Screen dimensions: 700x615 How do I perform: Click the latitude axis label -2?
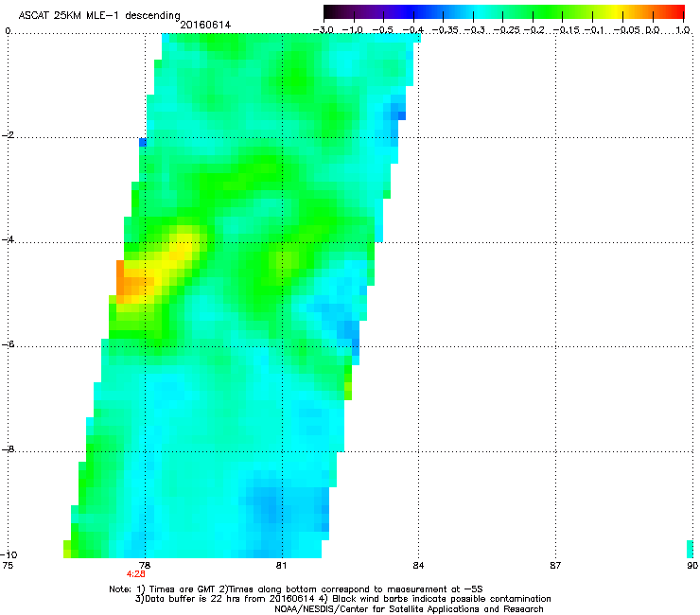pyautogui.click(x=8, y=135)
